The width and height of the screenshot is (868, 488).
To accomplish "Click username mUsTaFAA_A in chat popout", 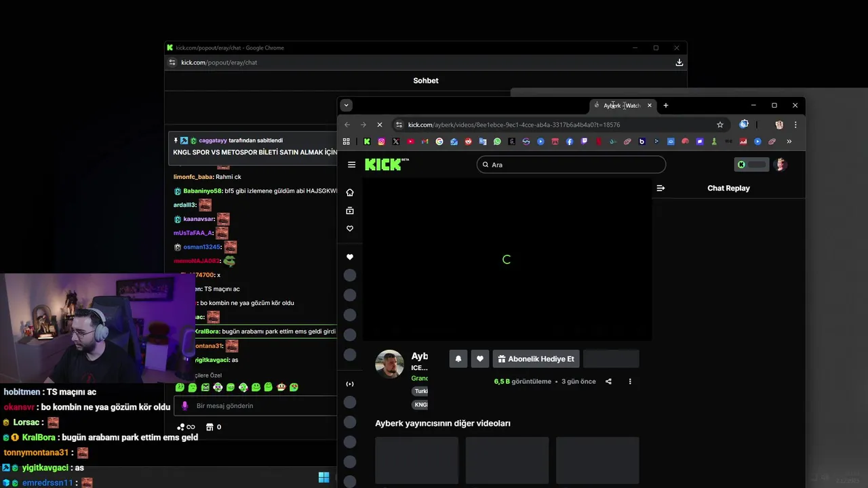I will coord(193,233).
